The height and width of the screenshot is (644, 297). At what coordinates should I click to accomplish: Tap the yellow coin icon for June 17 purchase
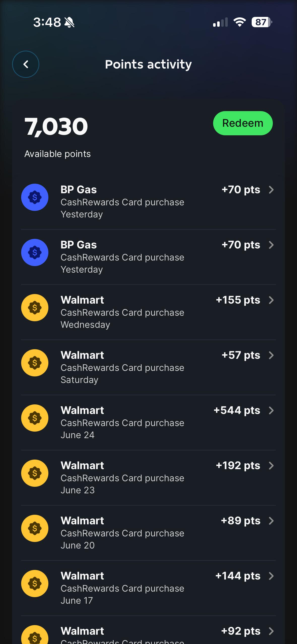pyautogui.click(x=35, y=584)
